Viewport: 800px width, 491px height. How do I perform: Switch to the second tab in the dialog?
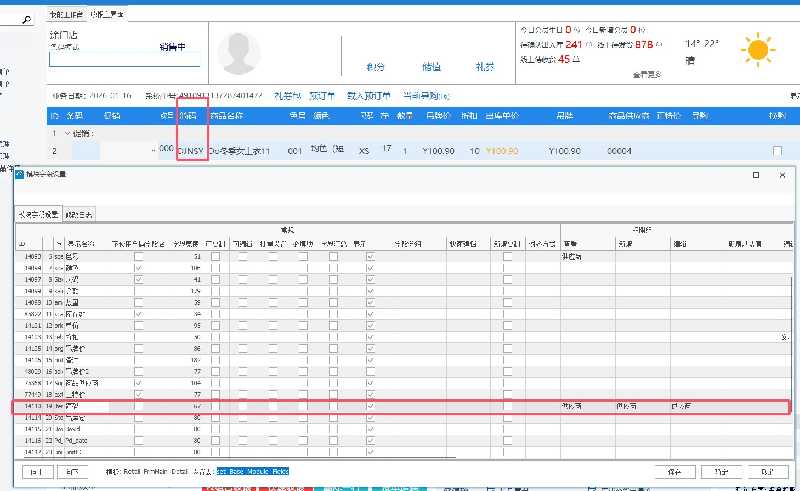(x=80, y=214)
